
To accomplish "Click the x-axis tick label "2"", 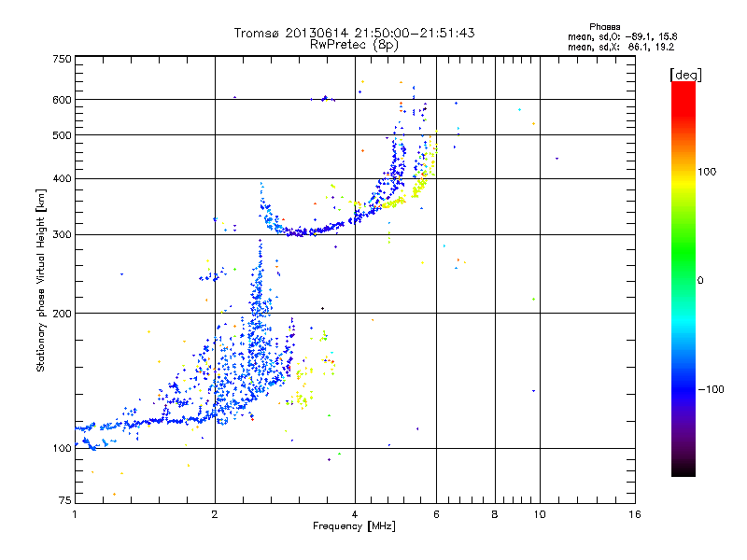I will coord(215,514).
